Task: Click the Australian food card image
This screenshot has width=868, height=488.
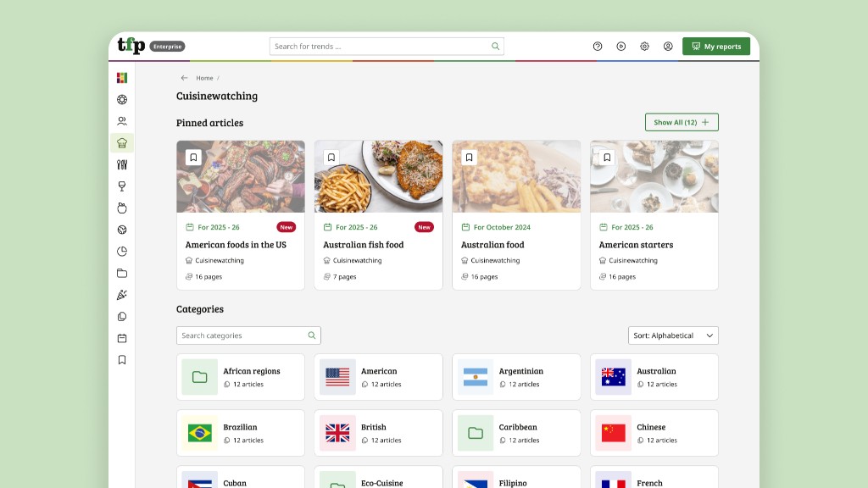Action: point(516,176)
